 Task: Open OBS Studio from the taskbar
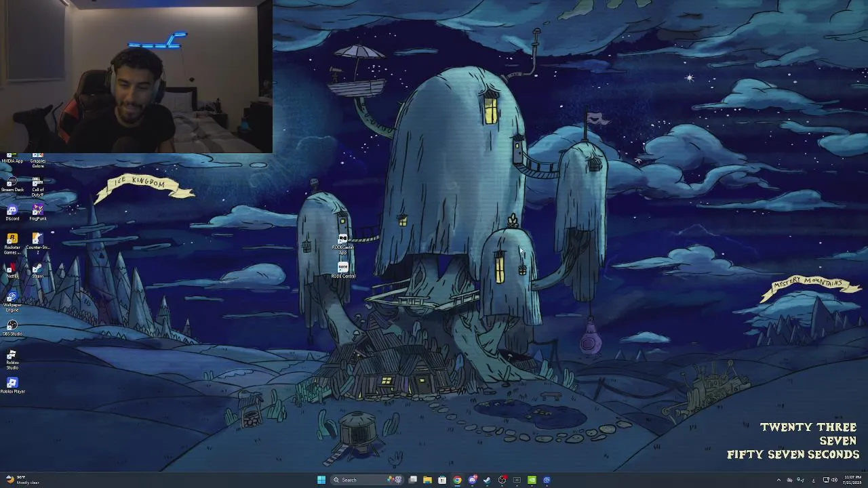pyautogui.click(x=502, y=480)
